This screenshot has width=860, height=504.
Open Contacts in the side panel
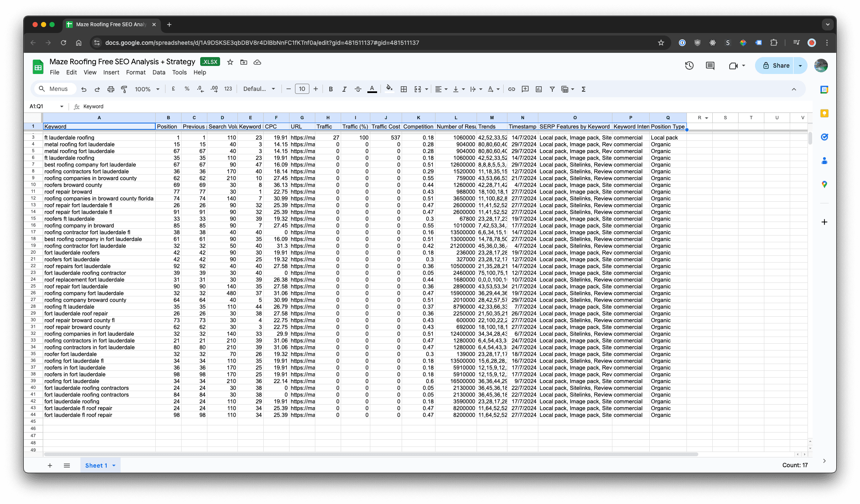tap(824, 161)
